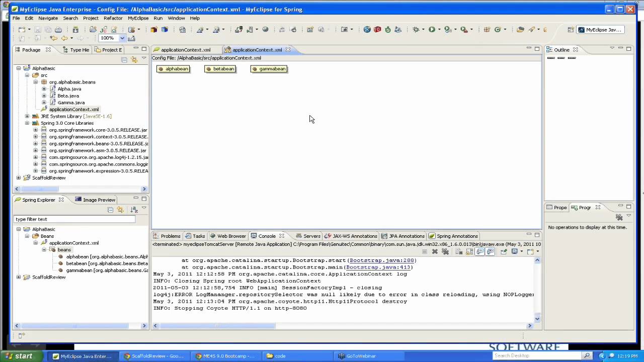This screenshot has width=644, height=362.
Task: Click the Display Selected Console icon
Action: (514, 251)
